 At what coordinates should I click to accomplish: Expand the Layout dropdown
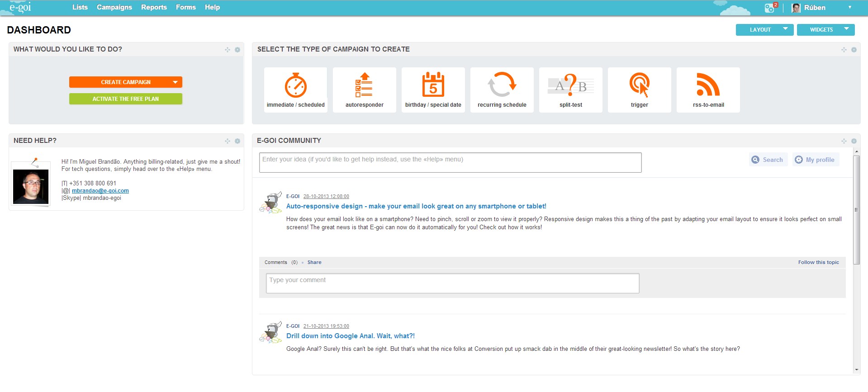pyautogui.click(x=764, y=30)
